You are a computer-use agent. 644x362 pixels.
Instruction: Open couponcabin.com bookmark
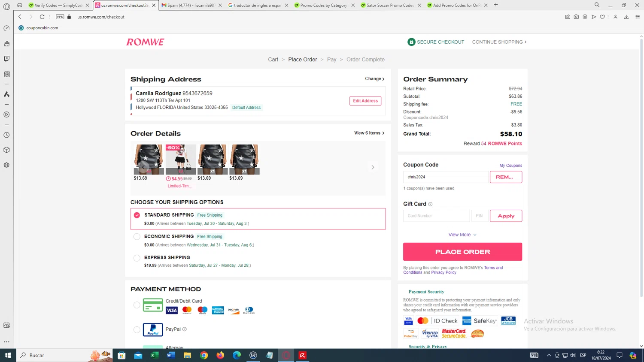(x=38, y=28)
